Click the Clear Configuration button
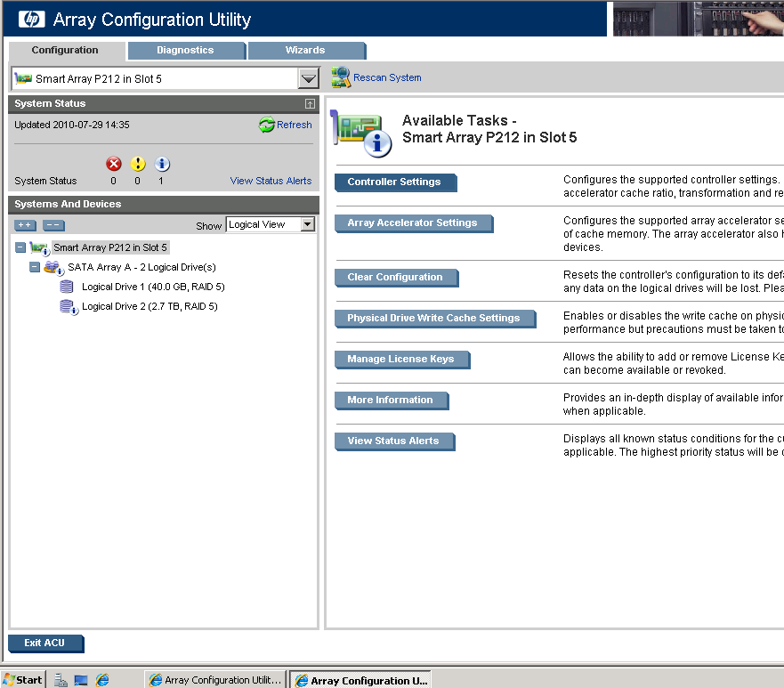This screenshot has width=784, height=688. coord(396,278)
